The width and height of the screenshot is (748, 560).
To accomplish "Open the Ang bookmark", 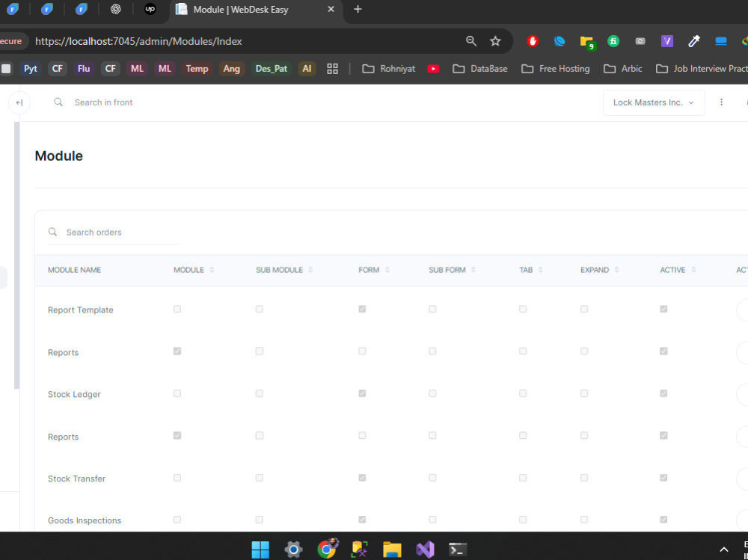I will click(231, 69).
